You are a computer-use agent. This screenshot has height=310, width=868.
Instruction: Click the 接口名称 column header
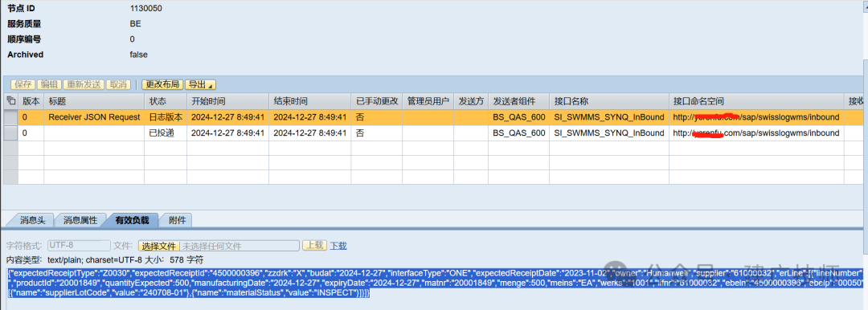(x=609, y=102)
